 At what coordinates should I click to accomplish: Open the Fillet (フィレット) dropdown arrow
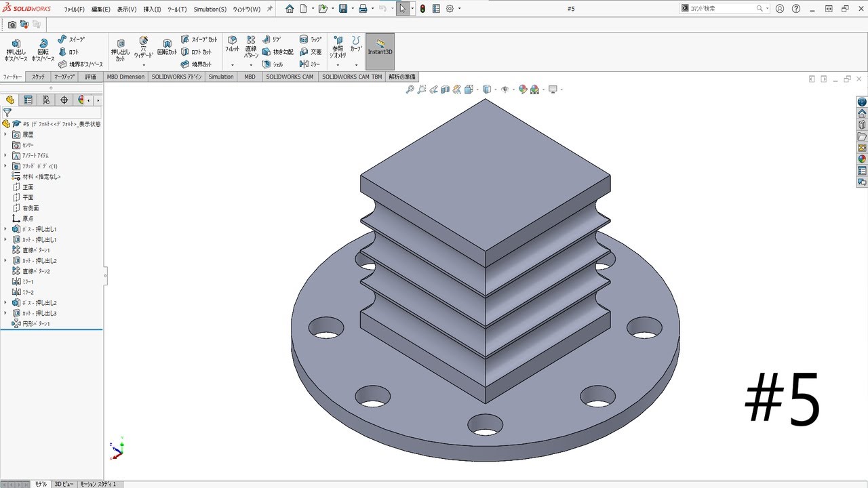coord(232,65)
